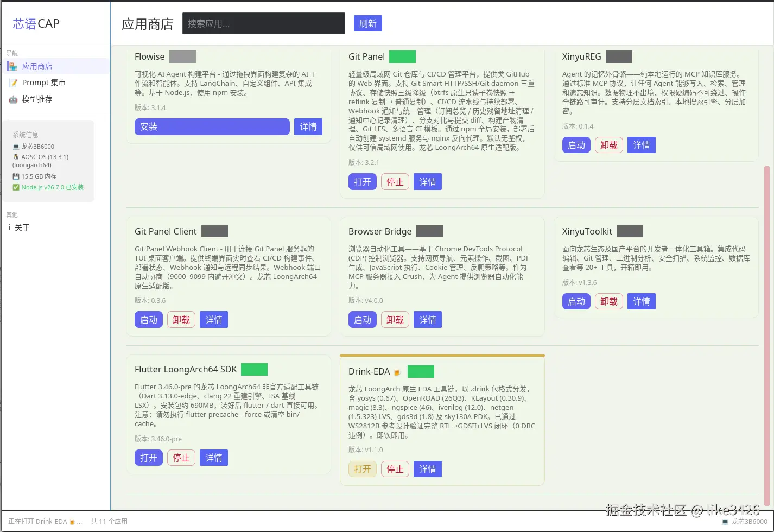Screen dimensions: 774x532
Task: Show Browser Bridge 详情
Action: pyautogui.click(x=428, y=320)
